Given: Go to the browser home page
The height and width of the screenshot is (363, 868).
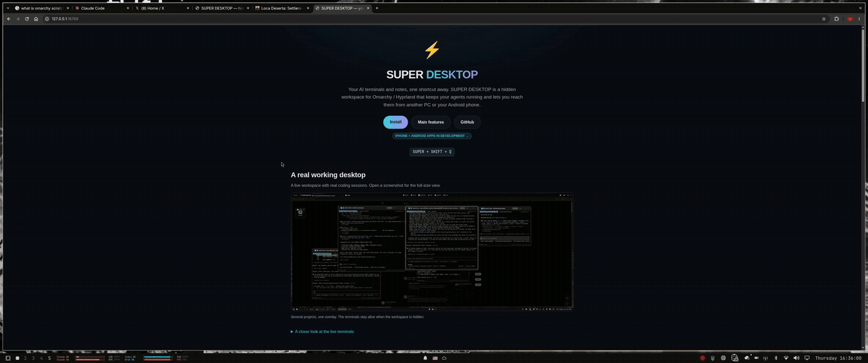Looking at the screenshot, I should click(x=36, y=19).
